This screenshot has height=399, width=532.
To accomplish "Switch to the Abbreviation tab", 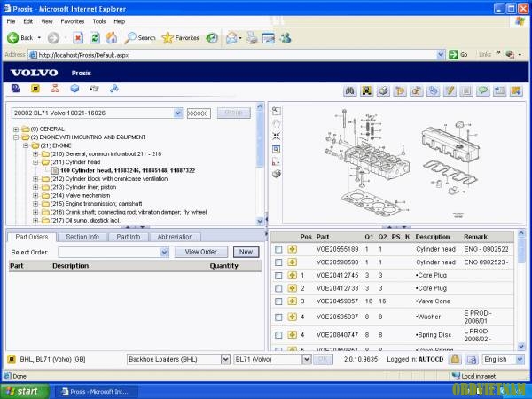I will (175, 237).
